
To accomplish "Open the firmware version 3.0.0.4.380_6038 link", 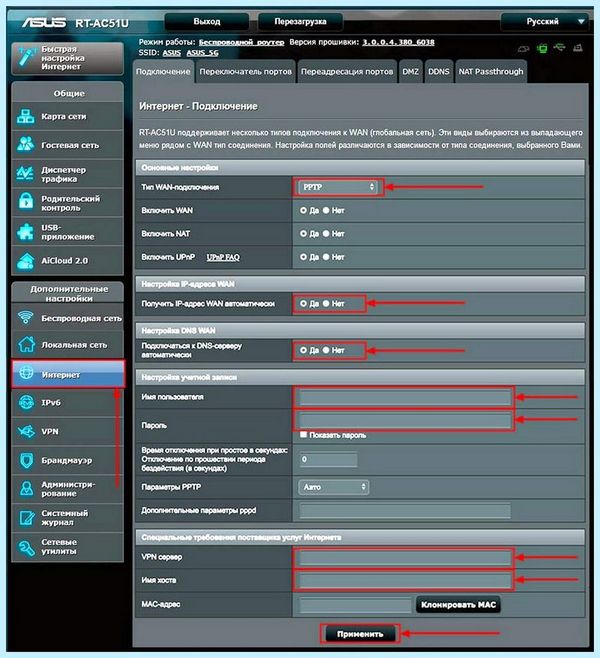I will (x=399, y=42).
